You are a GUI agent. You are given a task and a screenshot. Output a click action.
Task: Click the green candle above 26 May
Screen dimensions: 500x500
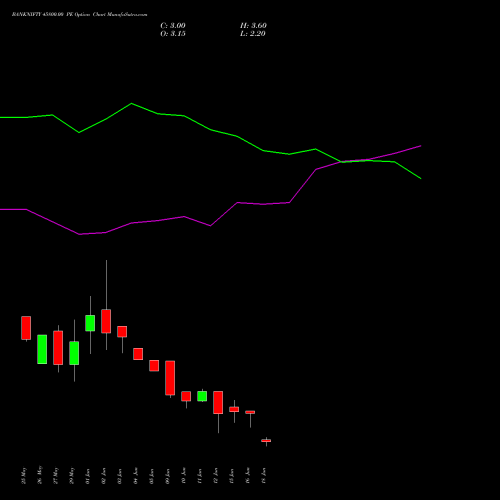[x=42, y=349]
